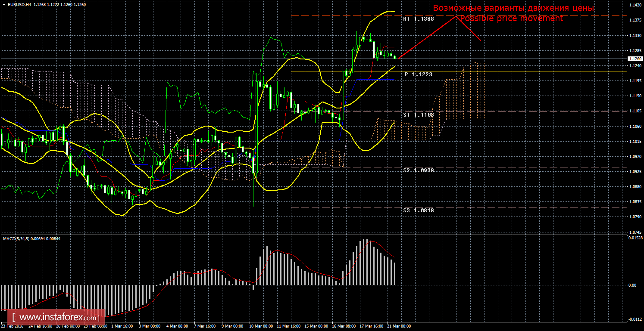644x331 pixels.
Task: Click the 1.0835 price axis label
Action: (635, 202)
